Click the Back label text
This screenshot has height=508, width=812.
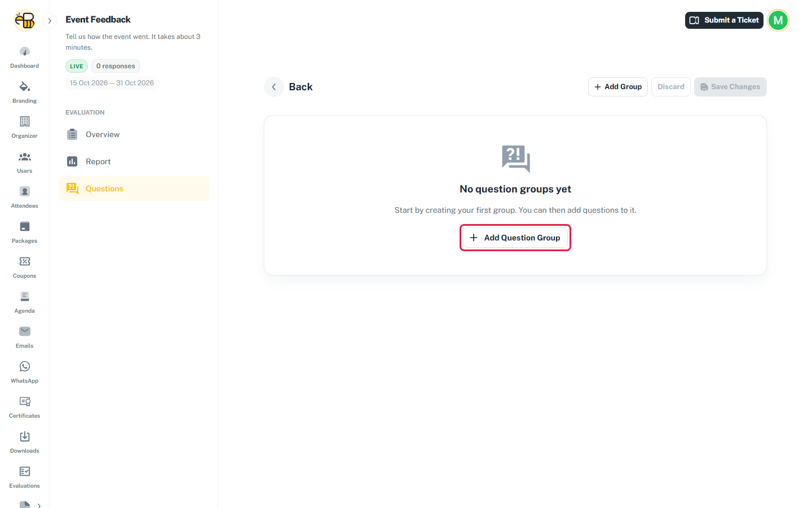301,87
